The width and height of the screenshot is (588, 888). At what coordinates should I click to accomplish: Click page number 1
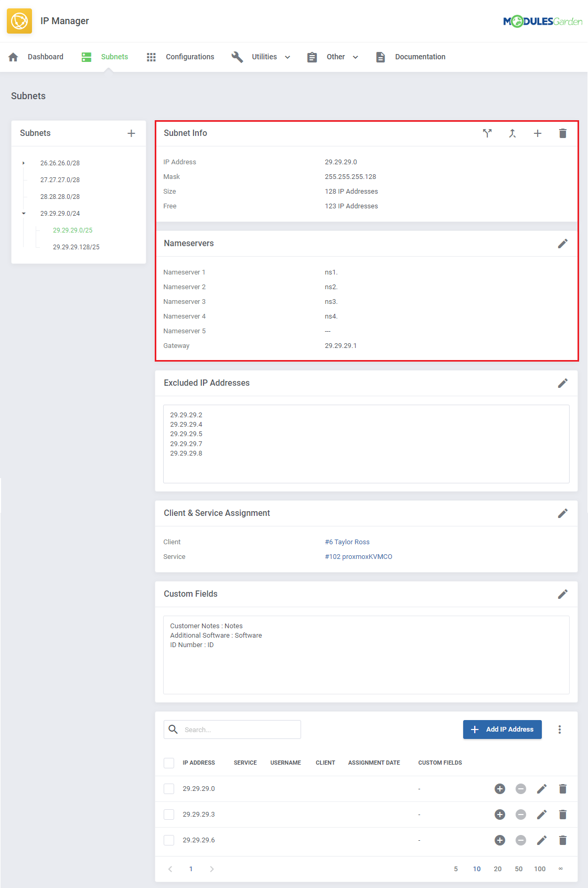click(191, 869)
